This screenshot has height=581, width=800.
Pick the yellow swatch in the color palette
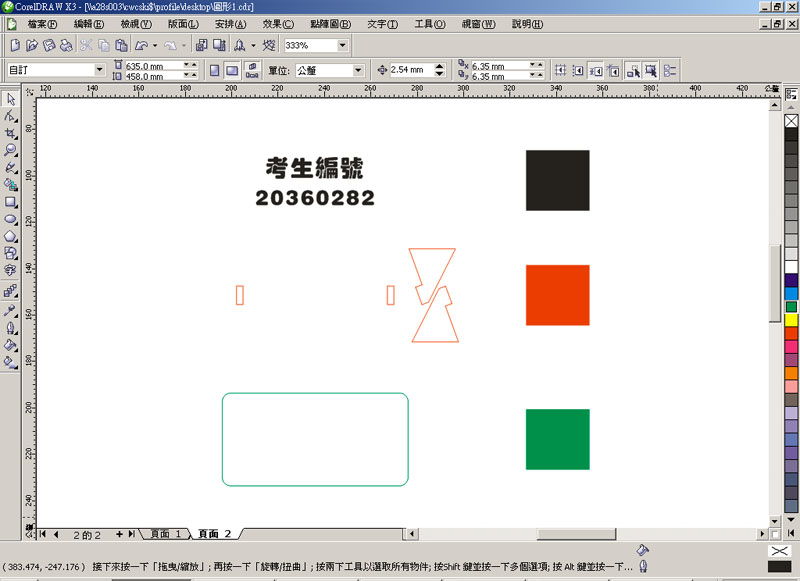[x=791, y=320]
